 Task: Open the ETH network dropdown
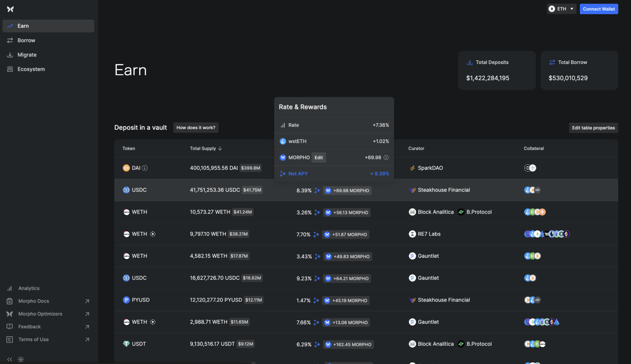click(562, 9)
